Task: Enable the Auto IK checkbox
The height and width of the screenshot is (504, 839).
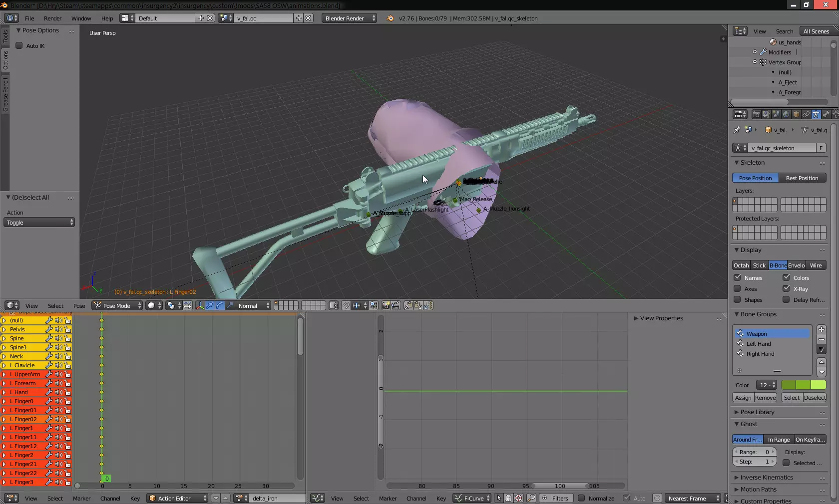Action: pos(19,46)
